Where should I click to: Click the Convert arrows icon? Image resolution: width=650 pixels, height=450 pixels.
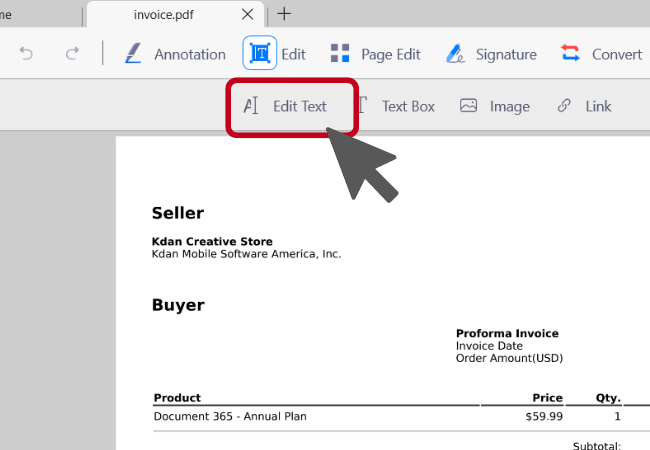pos(570,53)
